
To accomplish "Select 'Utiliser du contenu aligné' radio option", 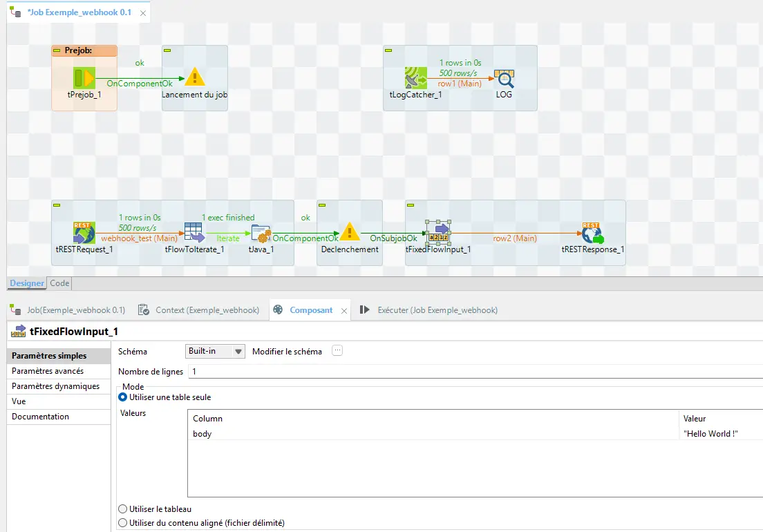I will [123, 523].
